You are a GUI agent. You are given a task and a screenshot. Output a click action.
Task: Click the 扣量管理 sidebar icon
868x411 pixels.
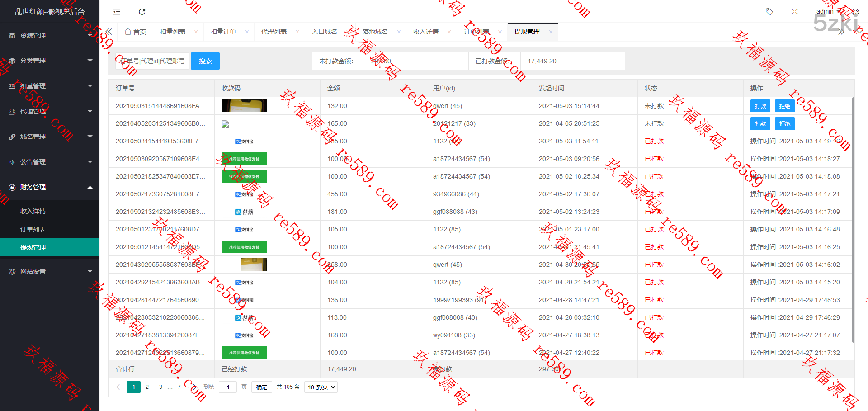pyautogui.click(x=12, y=86)
